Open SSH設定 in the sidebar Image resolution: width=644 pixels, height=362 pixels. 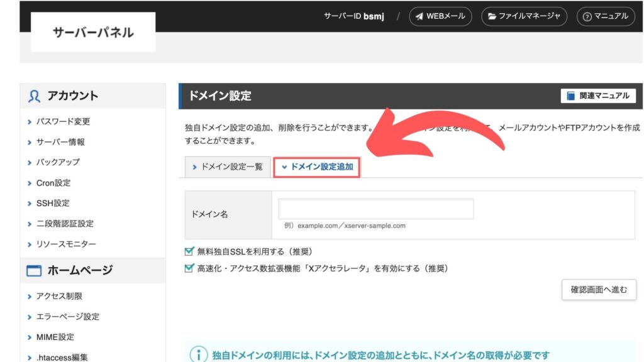(53, 203)
